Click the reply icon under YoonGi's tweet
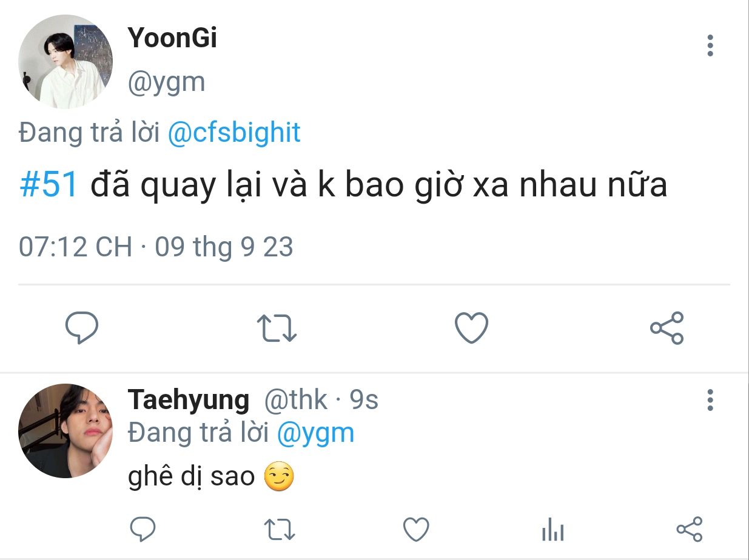Image resolution: width=749 pixels, height=560 pixels. 82,328
